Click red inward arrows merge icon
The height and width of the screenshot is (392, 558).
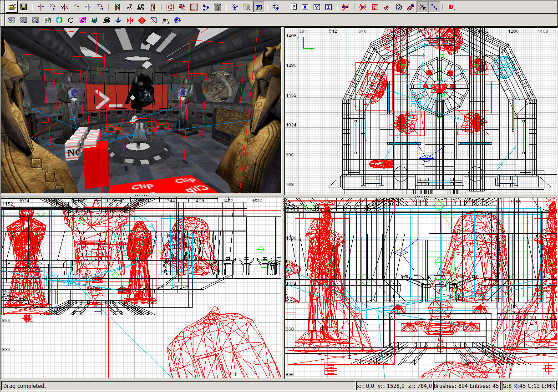click(x=130, y=20)
